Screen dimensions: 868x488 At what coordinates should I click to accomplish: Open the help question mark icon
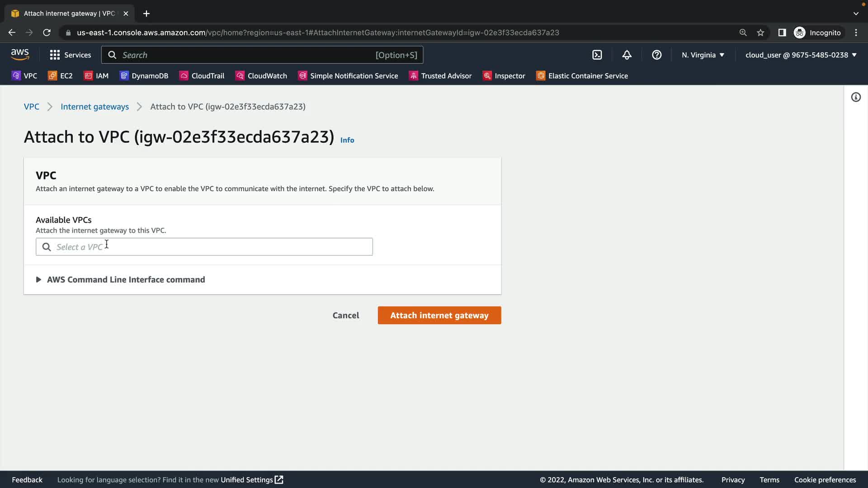pyautogui.click(x=656, y=55)
